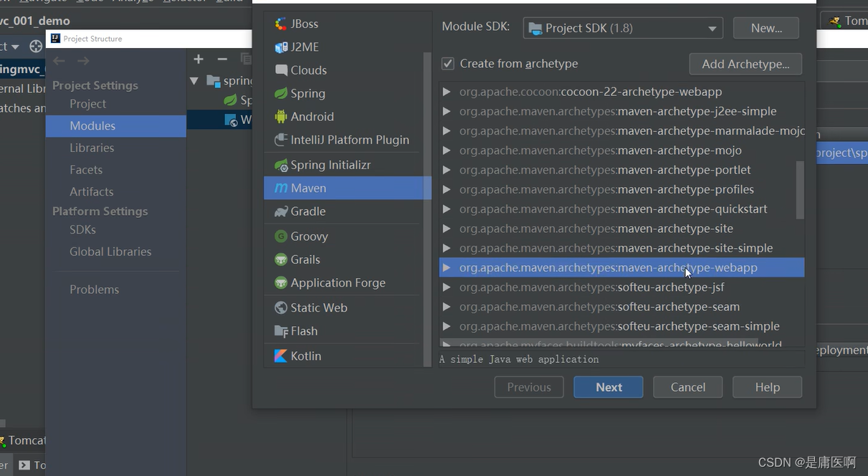Open Project settings page
The image size is (868, 476).
87,104
